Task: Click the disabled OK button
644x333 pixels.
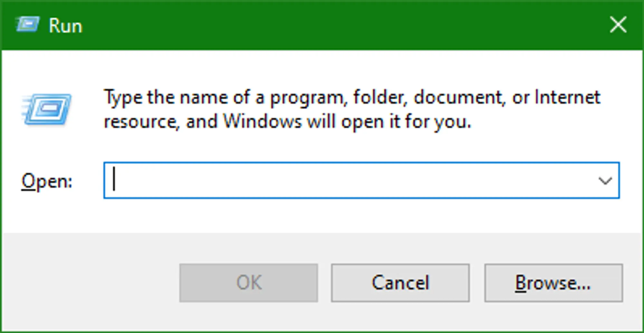Action: click(248, 283)
